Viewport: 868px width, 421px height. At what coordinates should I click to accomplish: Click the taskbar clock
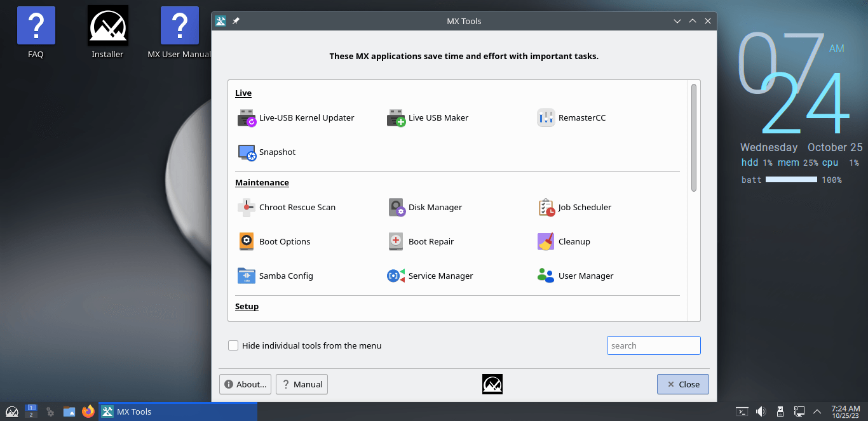(846, 411)
